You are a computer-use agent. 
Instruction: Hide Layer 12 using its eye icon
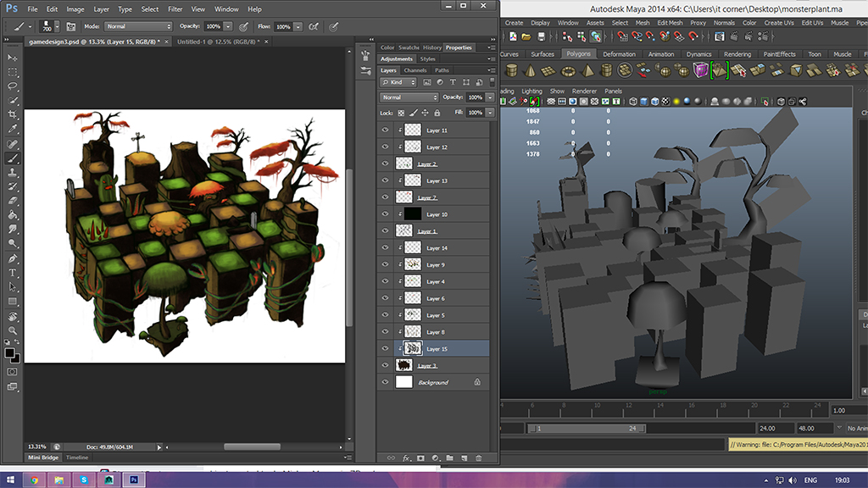pos(386,147)
